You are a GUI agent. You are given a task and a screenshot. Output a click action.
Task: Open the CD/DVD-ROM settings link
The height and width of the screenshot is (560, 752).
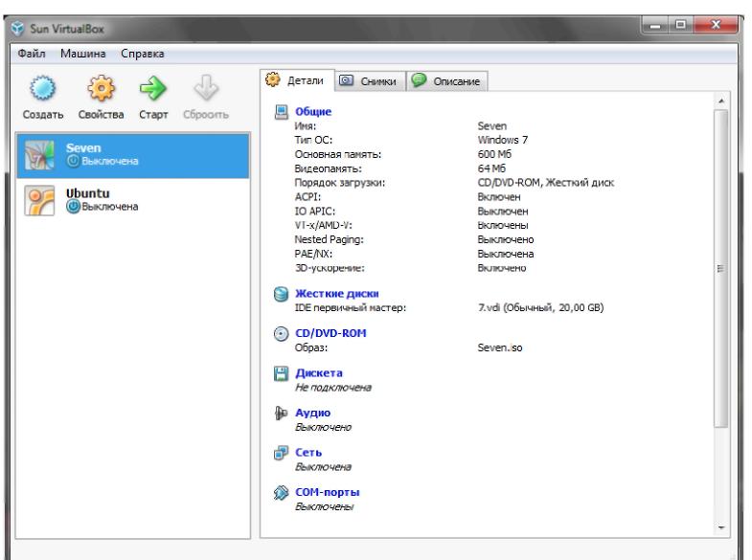point(330,333)
